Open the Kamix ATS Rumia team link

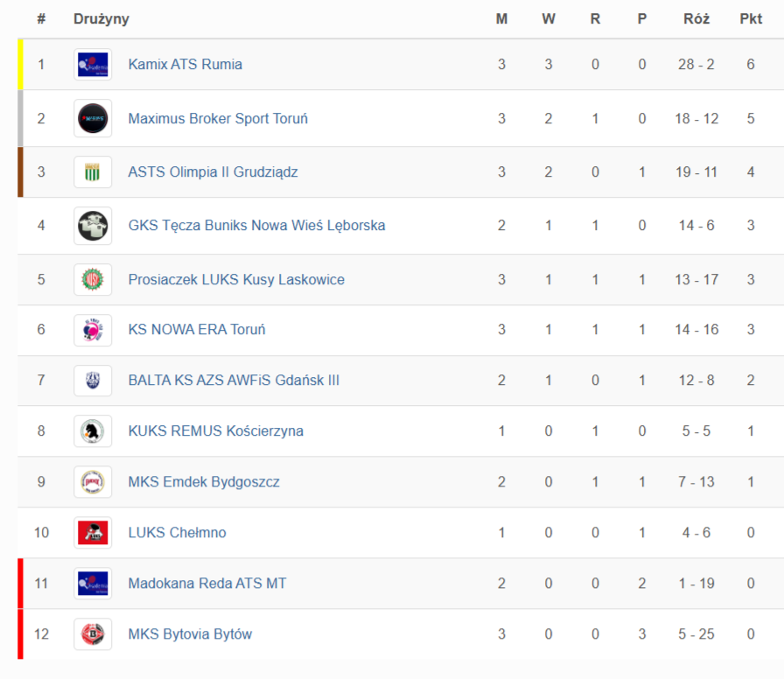[185, 65]
